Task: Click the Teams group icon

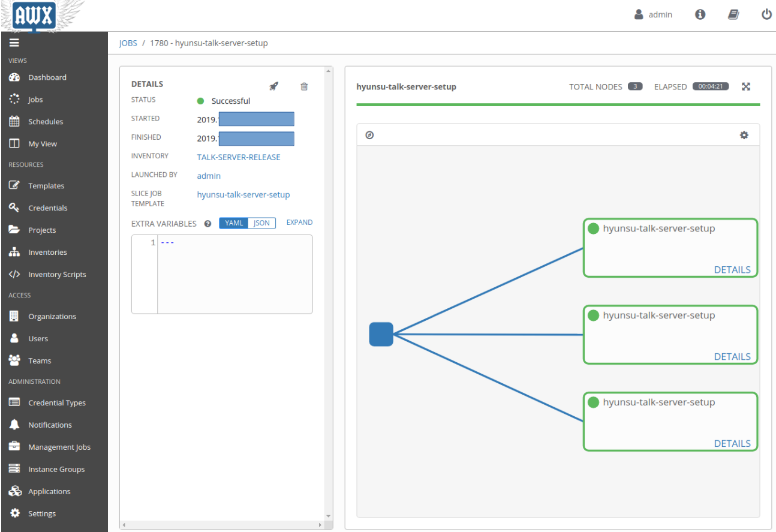Action: tap(15, 360)
